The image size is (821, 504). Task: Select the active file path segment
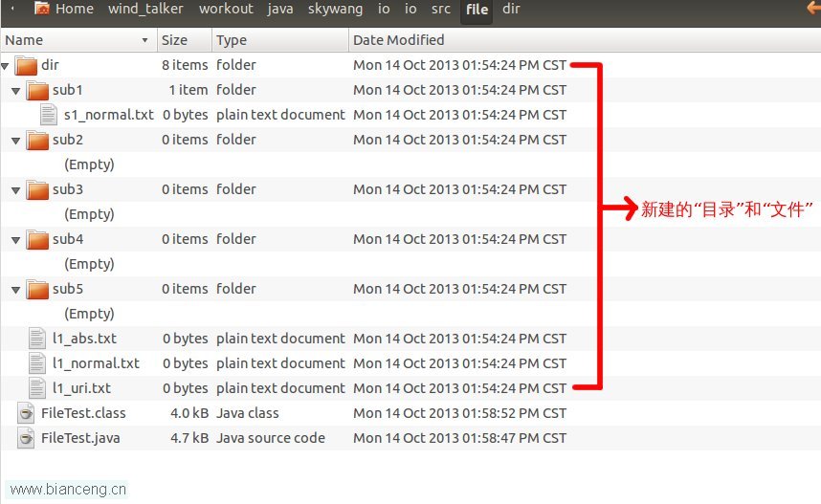(477, 10)
